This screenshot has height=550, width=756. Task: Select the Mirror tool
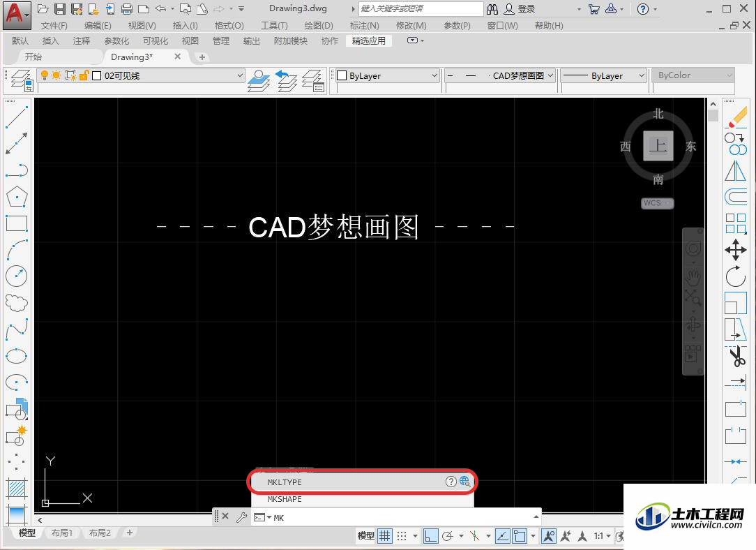pyautogui.click(x=736, y=170)
